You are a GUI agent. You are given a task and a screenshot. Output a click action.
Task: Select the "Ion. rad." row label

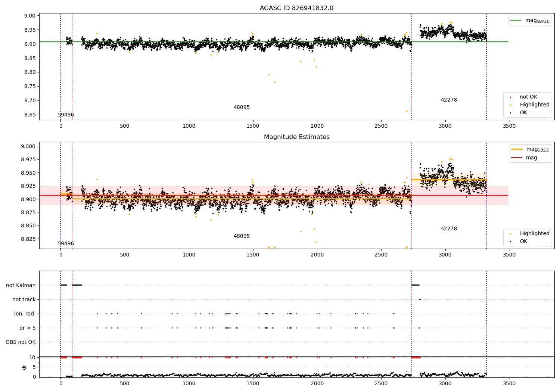(25, 314)
